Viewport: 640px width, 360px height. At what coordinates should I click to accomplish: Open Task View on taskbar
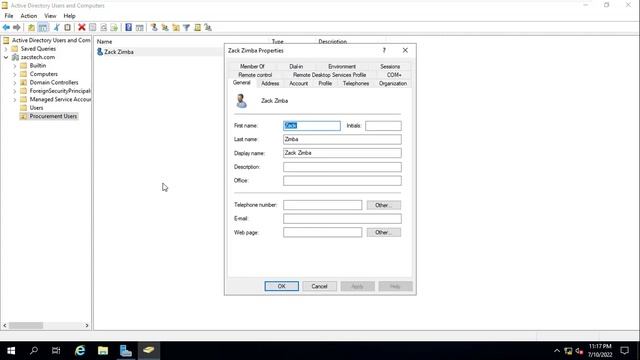[56, 351]
